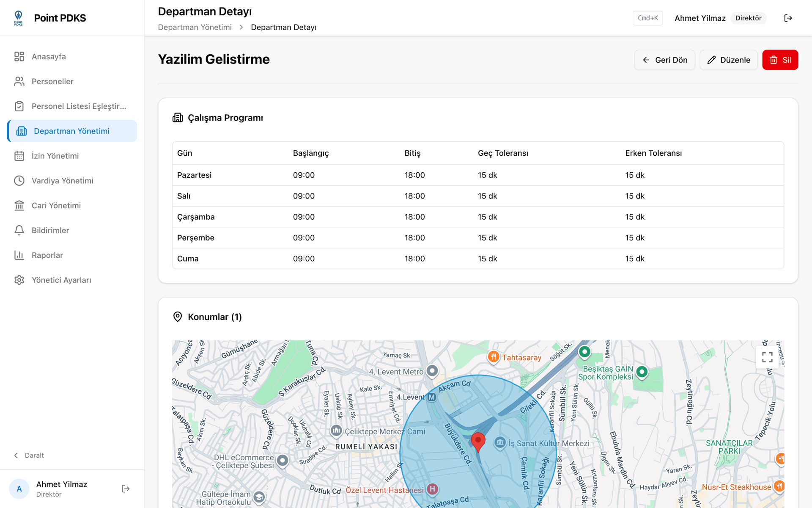Edit department with Düzenle button
This screenshot has height=508, width=812.
(x=728, y=60)
